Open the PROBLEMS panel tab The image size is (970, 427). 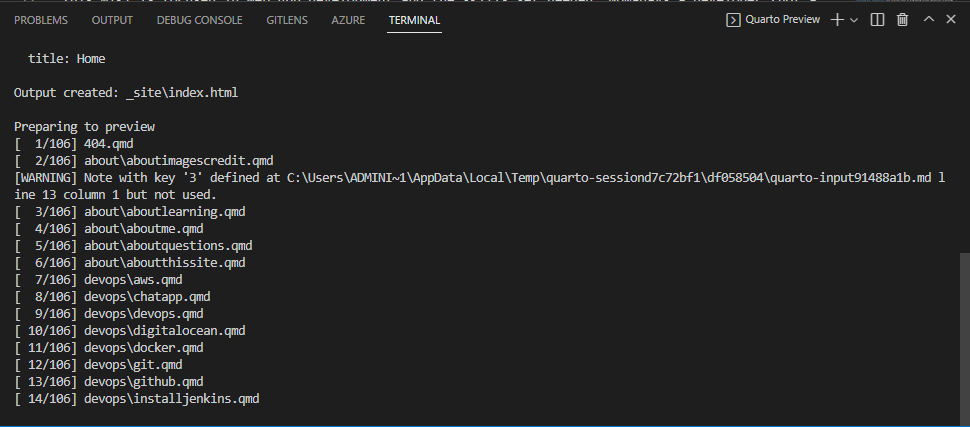pyautogui.click(x=43, y=20)
